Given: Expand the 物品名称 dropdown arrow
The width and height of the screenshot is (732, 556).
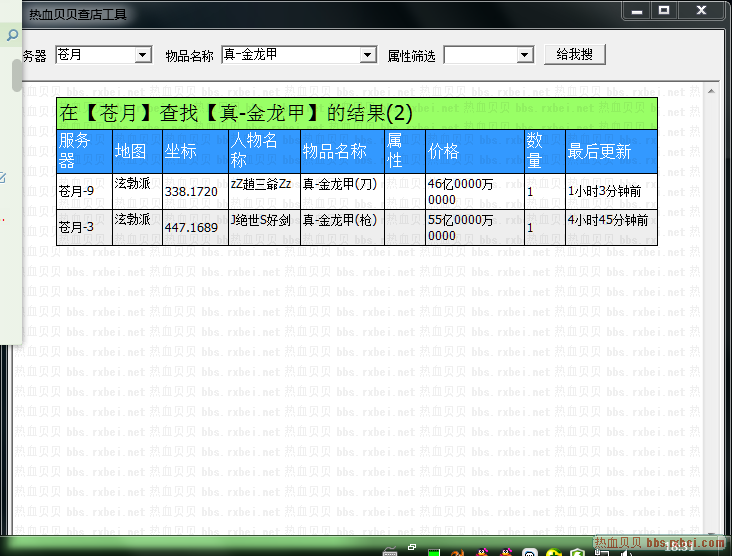Looking at the screenshot, I should (x=367, y=55).
